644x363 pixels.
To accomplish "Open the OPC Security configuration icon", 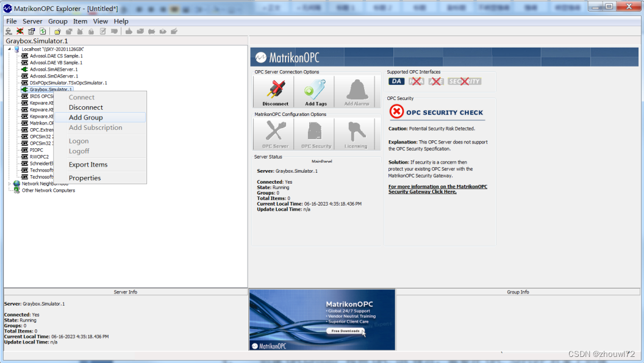I will [315, 134].
